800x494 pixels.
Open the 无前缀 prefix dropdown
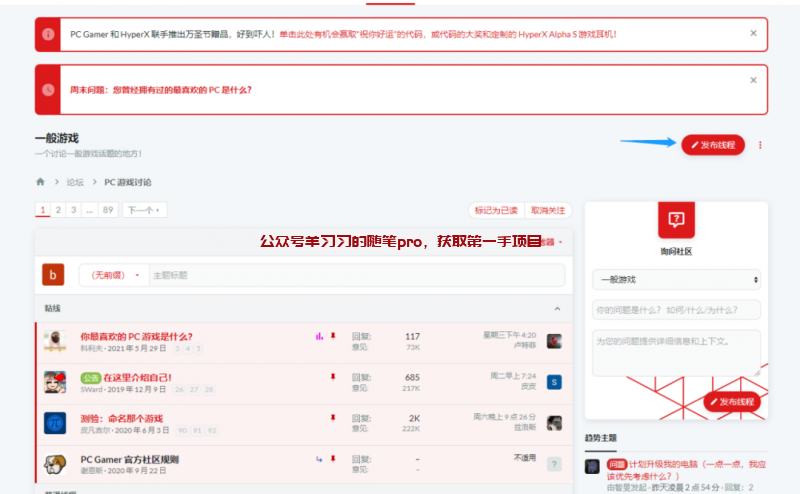coord(111,275)
